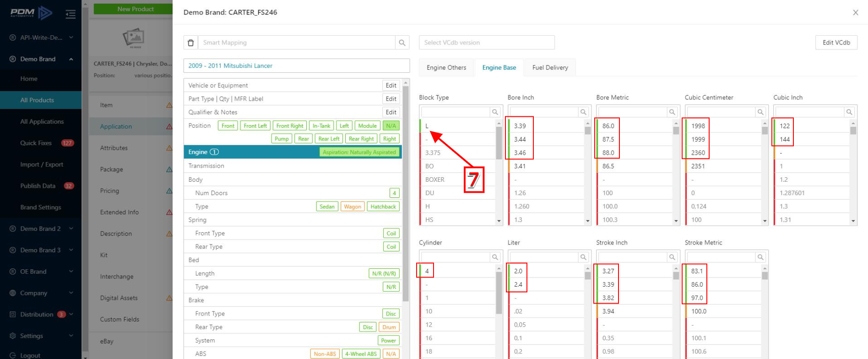The width and height of the screenshot is (868, 359).
Task: Click the product image placeholder thumbnail
Action: click(134, 38)
